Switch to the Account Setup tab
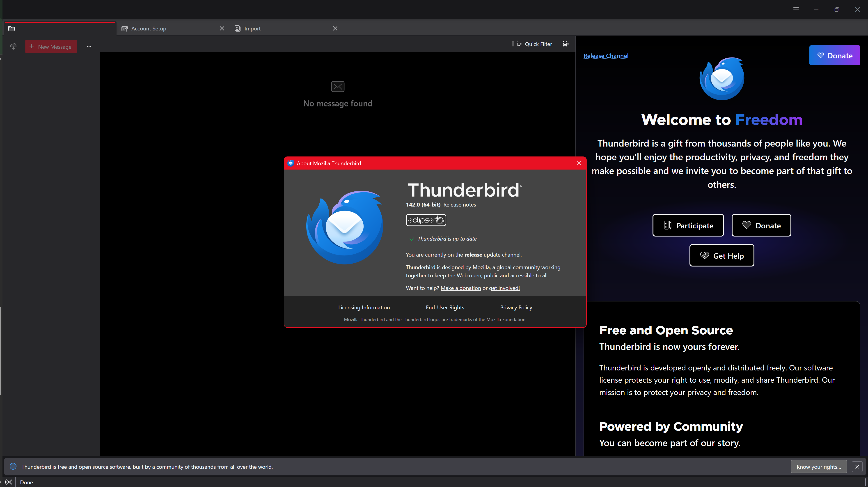Image resolution: width=868 pixels, height=487 pixels. (x=149, y=29)
